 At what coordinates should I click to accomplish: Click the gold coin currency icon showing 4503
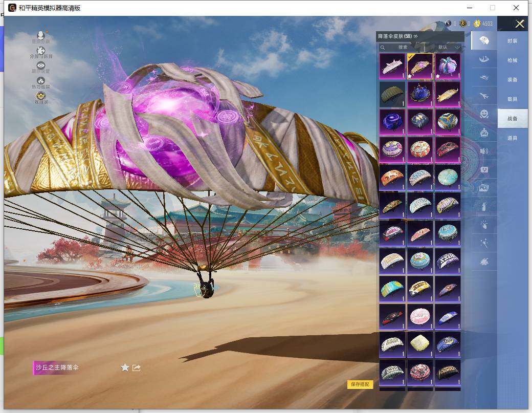(477, 24)
